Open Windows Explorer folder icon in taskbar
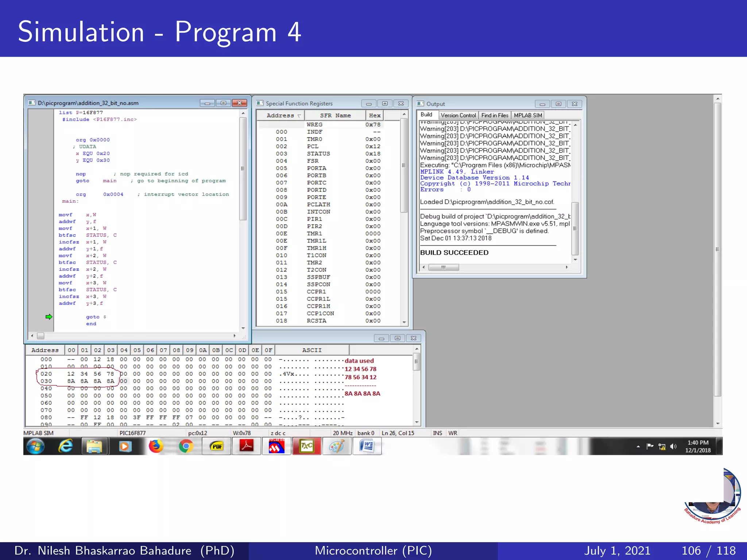The image size is (747, 560). (x=95, y=446)
